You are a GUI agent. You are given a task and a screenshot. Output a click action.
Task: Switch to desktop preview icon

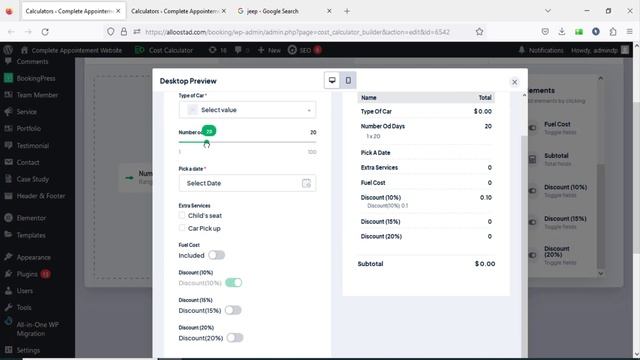pos(332,80)
